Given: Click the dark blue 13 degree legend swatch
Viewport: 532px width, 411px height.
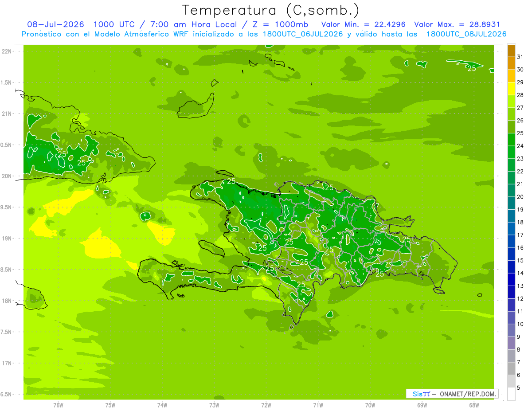Looking at the screenshot, I should [x=511, y=280].
